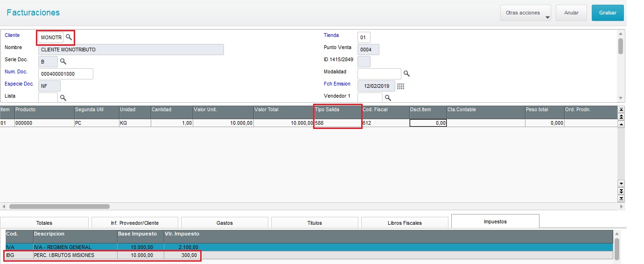Select the PERC. I.BRUTOS MISIONES row

pyautogui.click(x=309, y=255)
